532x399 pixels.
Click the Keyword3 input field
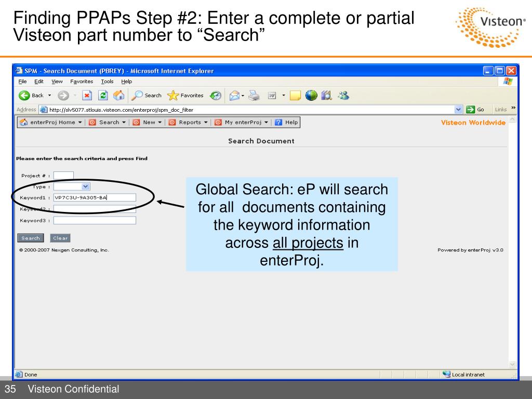95,220
